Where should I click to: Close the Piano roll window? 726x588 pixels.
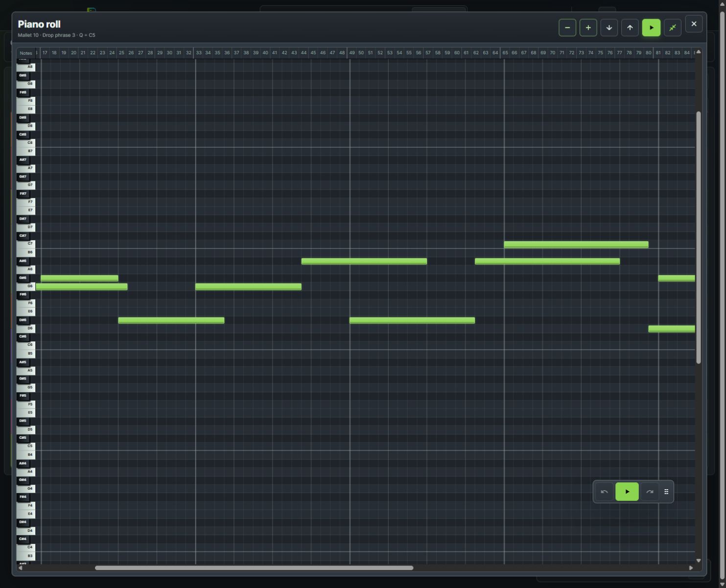(x=694, y=24)
